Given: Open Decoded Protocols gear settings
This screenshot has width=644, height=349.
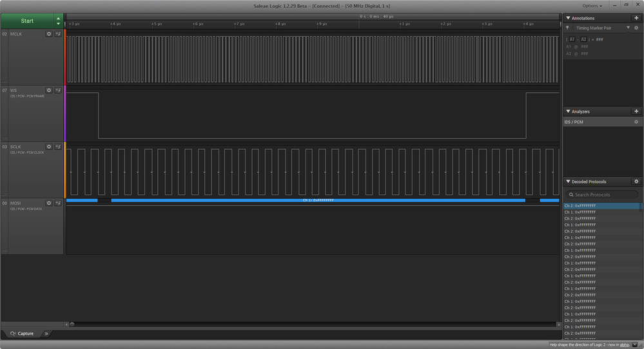Looking at the screenshot, I should click(x=636, y=181).
